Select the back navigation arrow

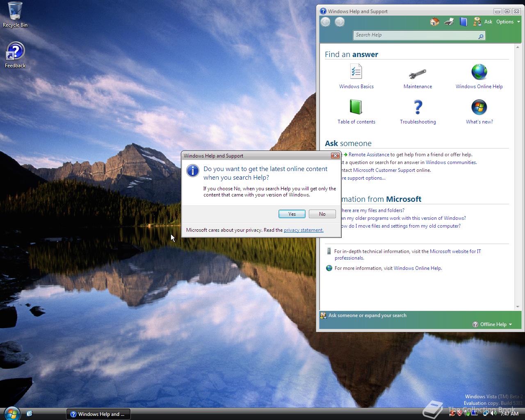[x=325, y=22]
